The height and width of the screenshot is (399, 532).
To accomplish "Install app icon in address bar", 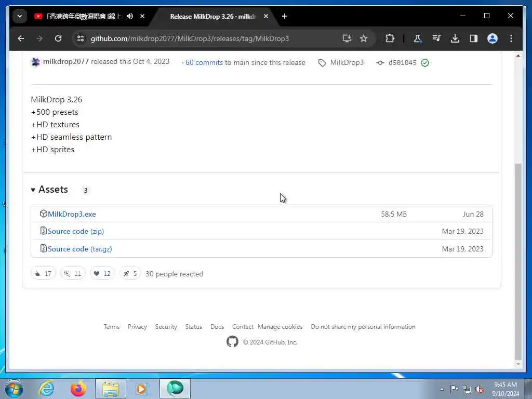I will pyautogui.click(x=347, y=38).
